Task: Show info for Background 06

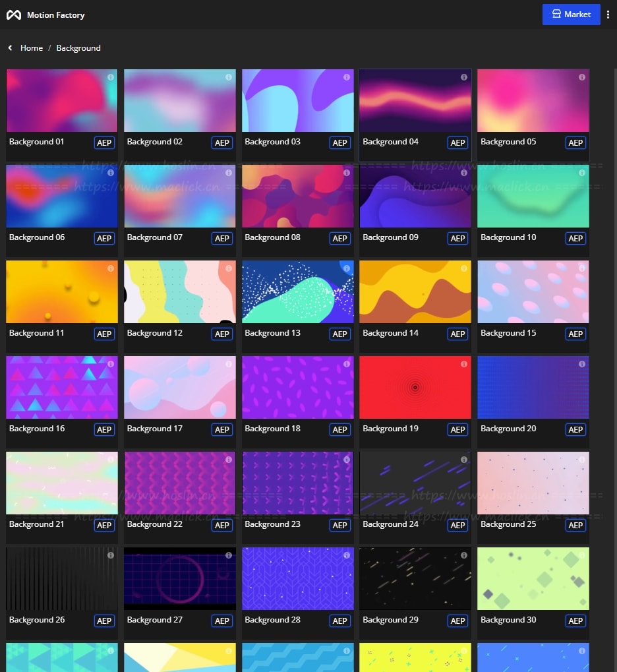Action: coord(111,173)
